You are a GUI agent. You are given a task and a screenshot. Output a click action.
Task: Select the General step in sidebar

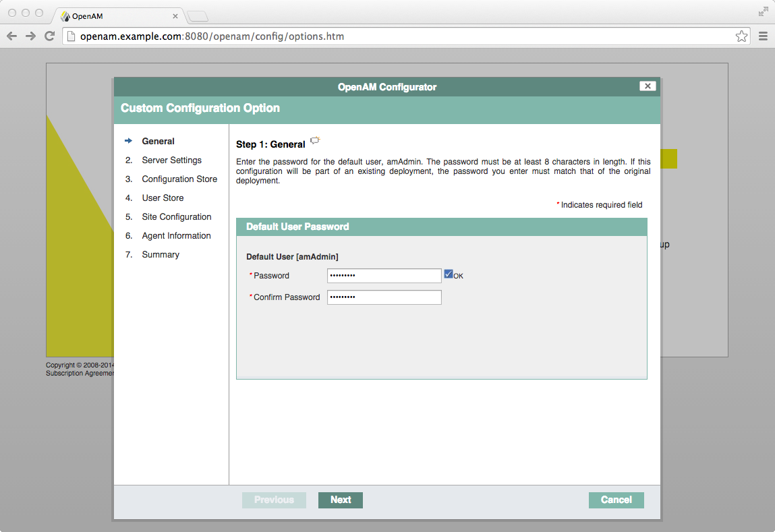click(x=158, y=142)
